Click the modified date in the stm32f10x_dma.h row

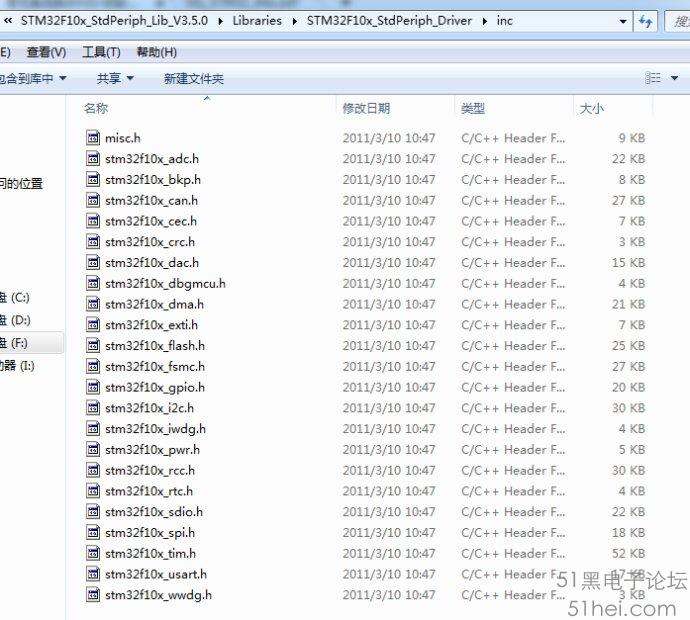click(x=389, y=304)
